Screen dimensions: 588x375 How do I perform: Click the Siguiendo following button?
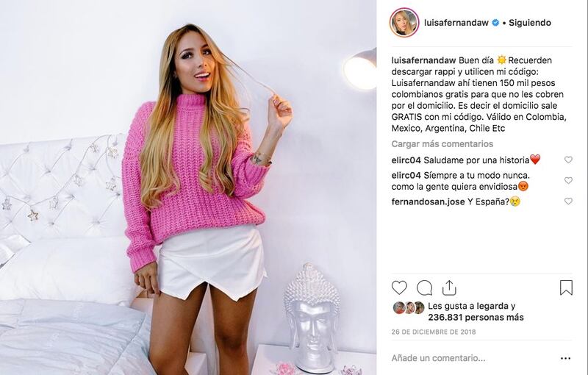pyautogui.click(x=529, y=23)
